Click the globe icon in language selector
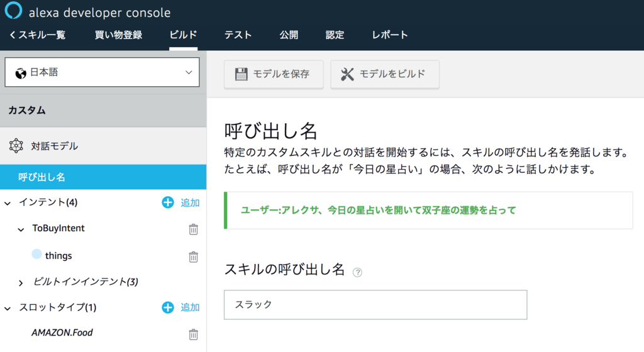 21,74
